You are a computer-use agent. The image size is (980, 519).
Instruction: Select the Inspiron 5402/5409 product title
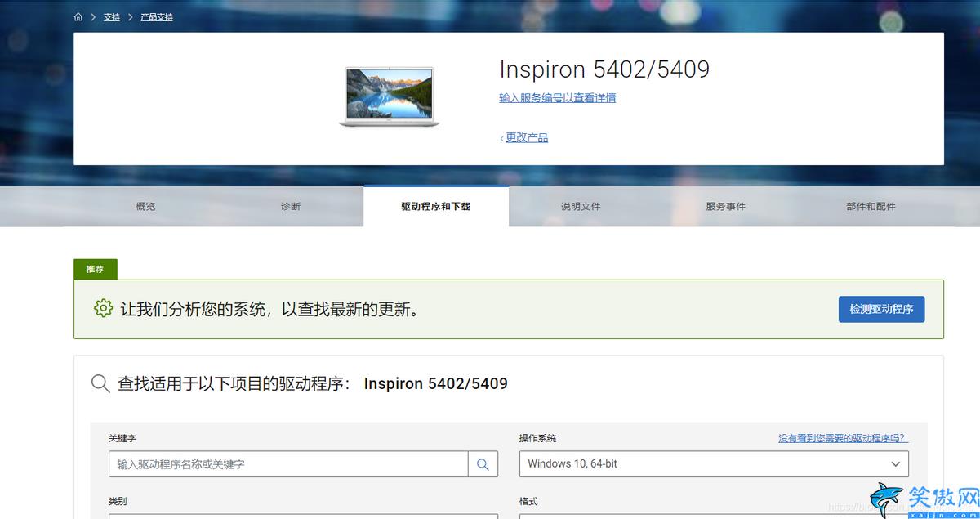tap(604, 69)
